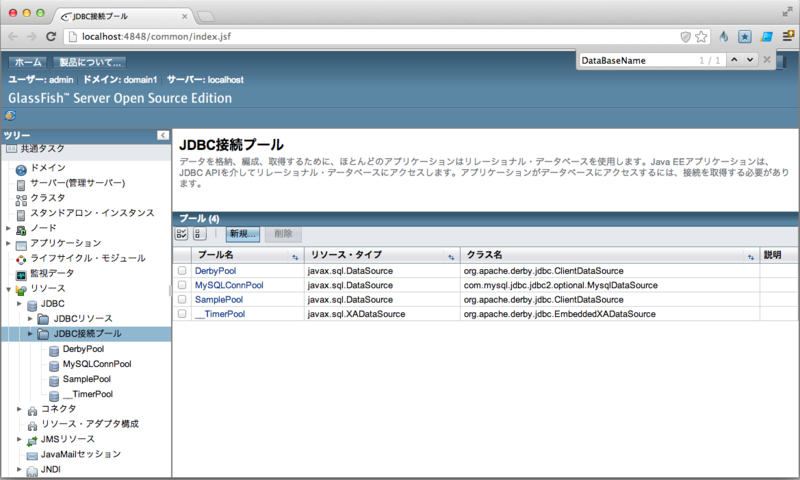800x480 pixels.
Task: Expand the アプリケーション tree node
Action: pyautogui.click(x=8, y=243)
